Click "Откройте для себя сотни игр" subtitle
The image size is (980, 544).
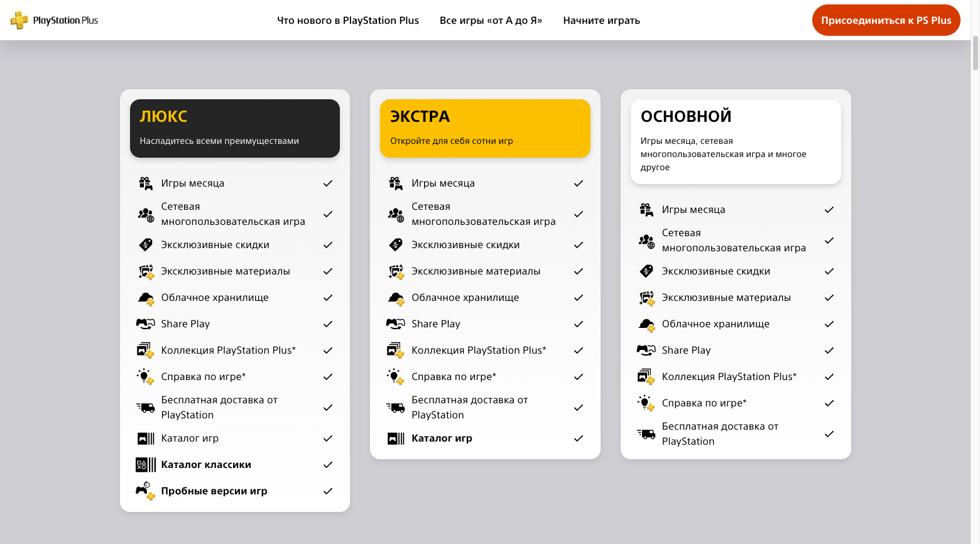pos(452,141)
